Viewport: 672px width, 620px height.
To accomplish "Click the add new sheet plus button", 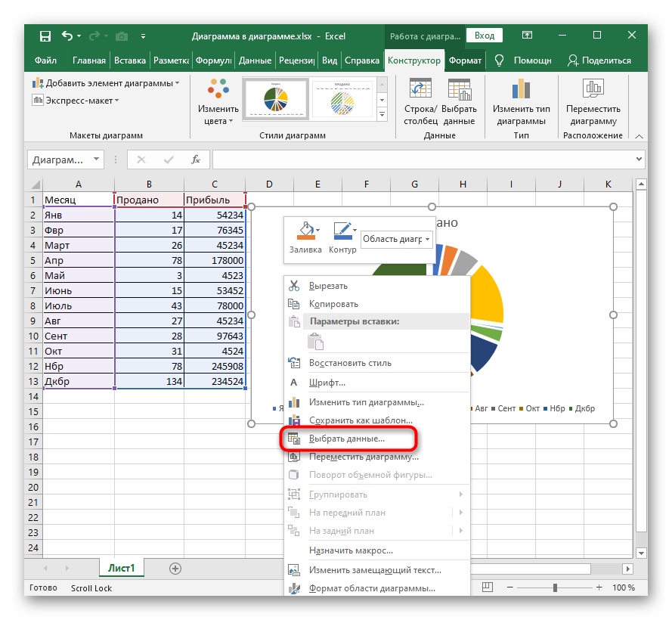I will click(x=175, y=568).
